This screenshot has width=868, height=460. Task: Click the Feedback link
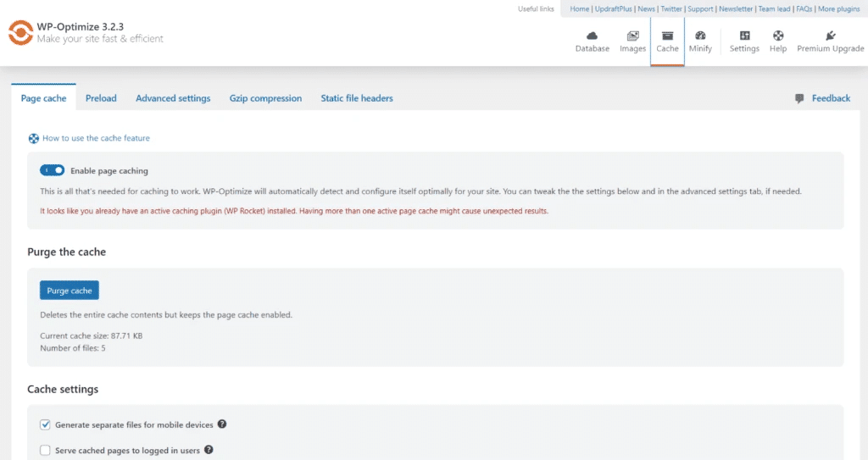tap(830, 98)
